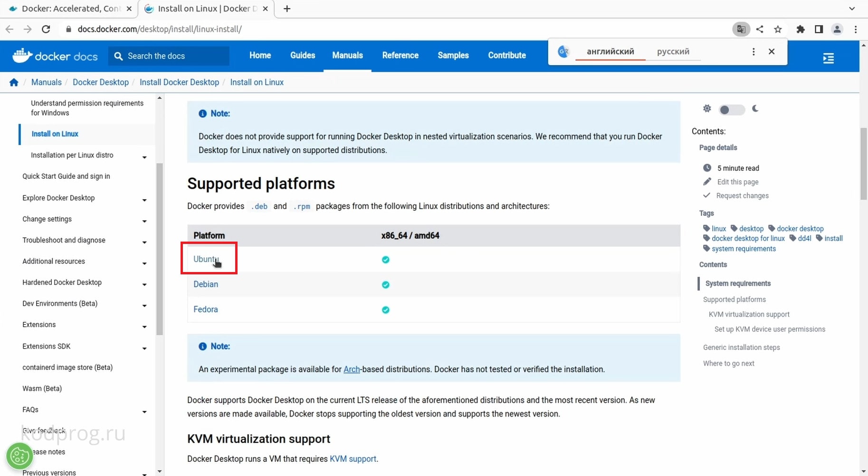Click the browser forward arrow
This screenshot has height=476, width=868.
pyautogui.click(x=28, y=29)
